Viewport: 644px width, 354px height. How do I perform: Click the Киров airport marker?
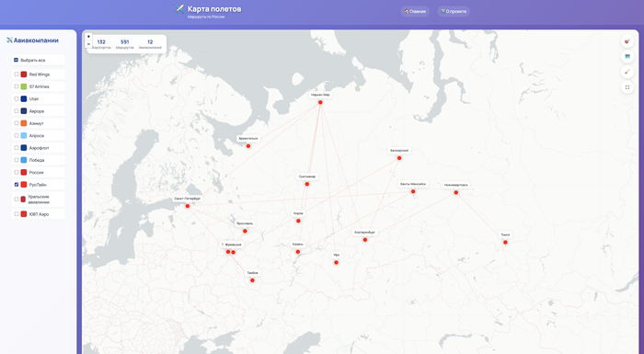pyautogui.click(x=298, y=221)
